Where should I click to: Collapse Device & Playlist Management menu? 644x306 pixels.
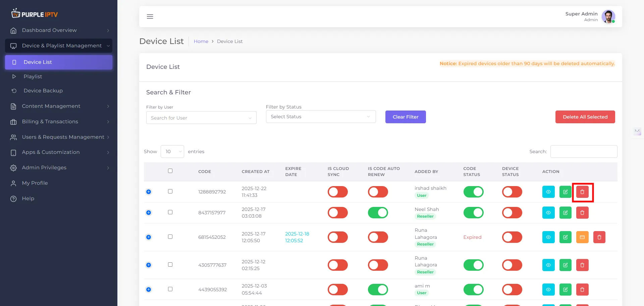[59, 46]
